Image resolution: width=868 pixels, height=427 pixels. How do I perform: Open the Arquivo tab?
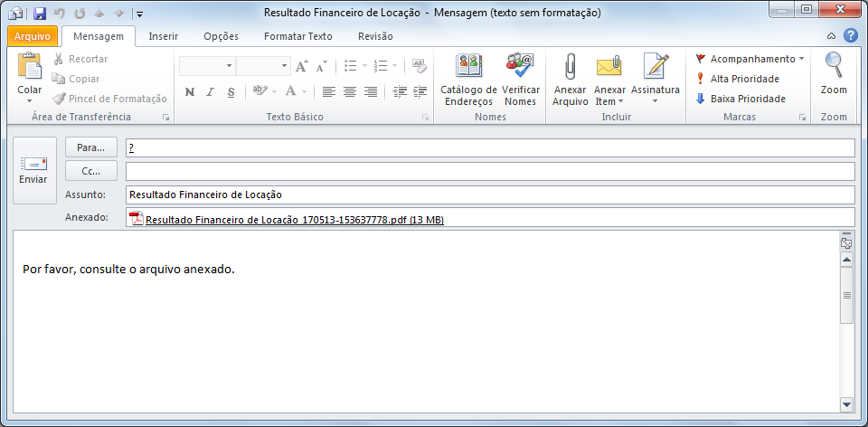tap(33, 36)
